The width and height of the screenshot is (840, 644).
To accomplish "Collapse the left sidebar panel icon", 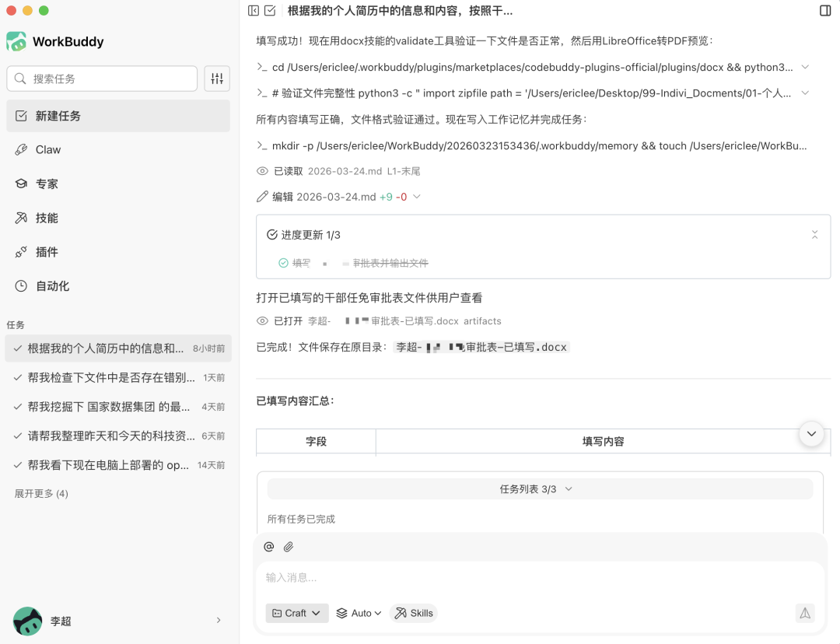I will click(x=253, y=11).
